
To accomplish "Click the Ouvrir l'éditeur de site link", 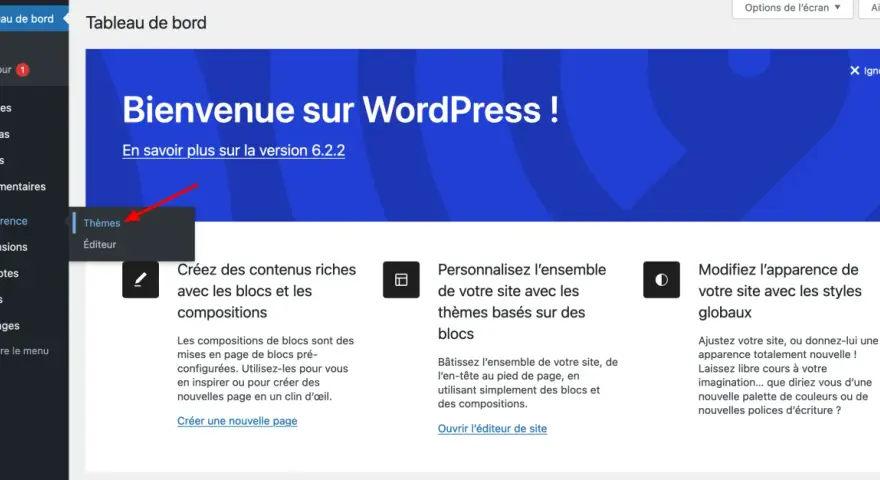I will tap(492, 428).
